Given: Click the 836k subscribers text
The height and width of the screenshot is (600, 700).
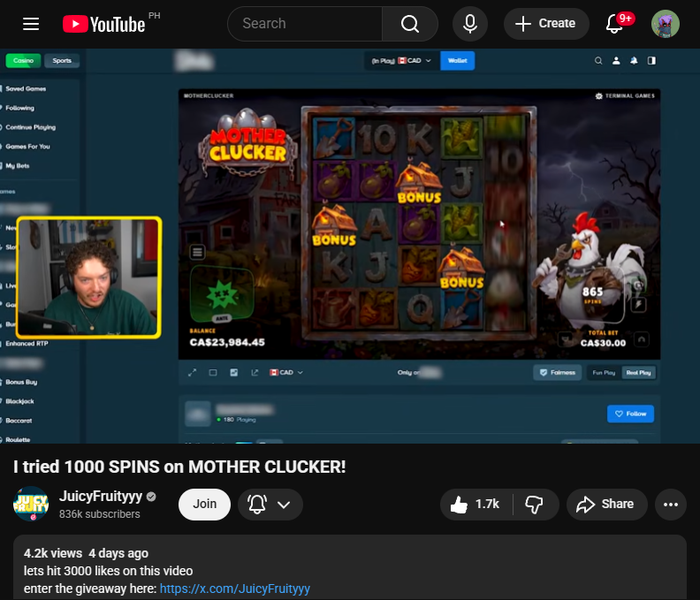Looking at the screenshot, I should 100,514.
